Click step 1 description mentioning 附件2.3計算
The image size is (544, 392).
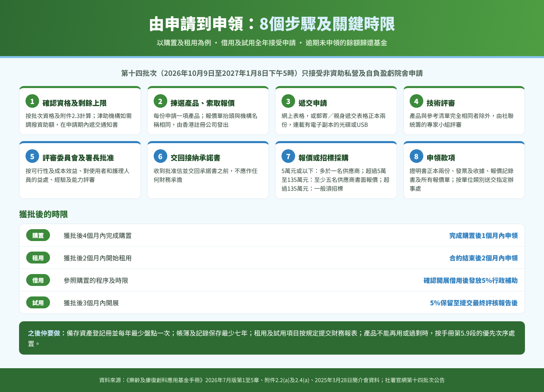pos(79,120)
